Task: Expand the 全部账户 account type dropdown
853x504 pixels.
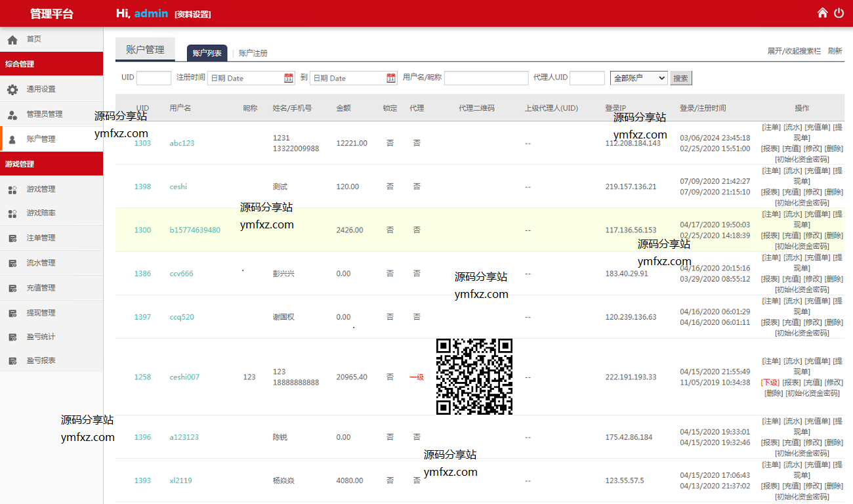Action: tap(638, 78)
